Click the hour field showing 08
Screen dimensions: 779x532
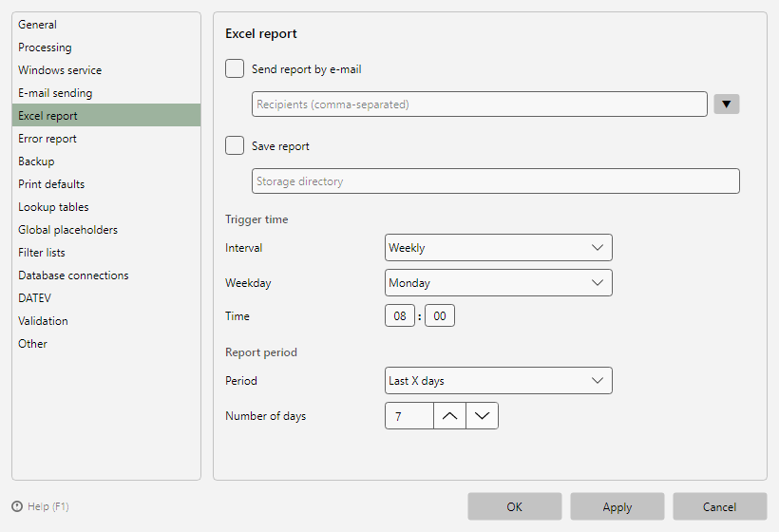[400, 316]
